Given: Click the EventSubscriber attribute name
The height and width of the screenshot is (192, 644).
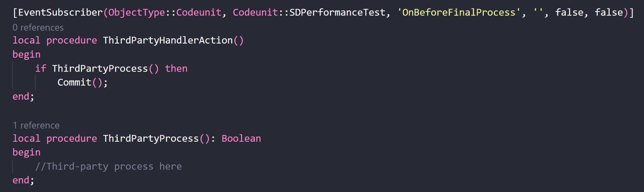Looking at the screenshot, I should coord(60,13).
